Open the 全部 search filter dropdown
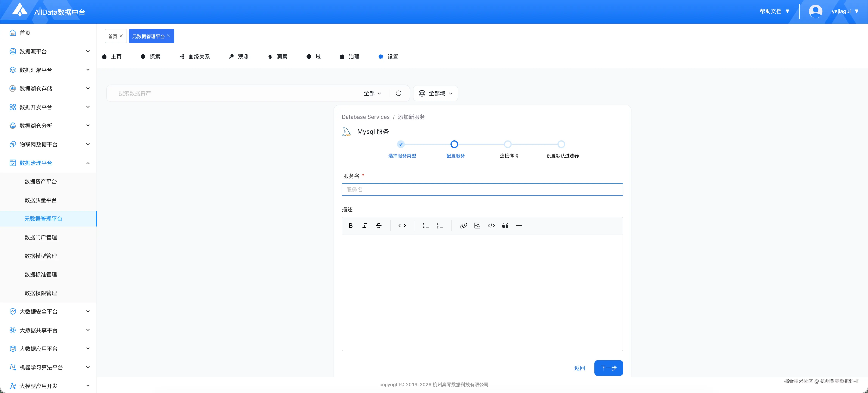This screenshot has width=868, height=393. pos(373,93)
